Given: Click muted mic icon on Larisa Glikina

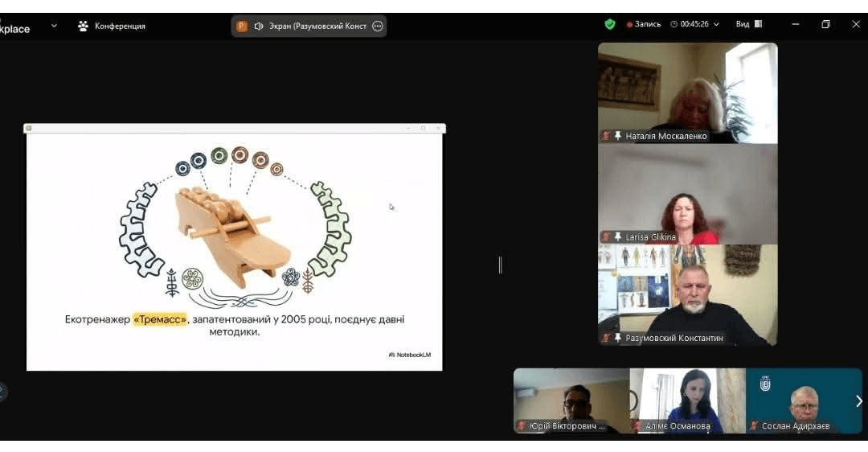Looking at the screenshot, I should click(607, 237).
